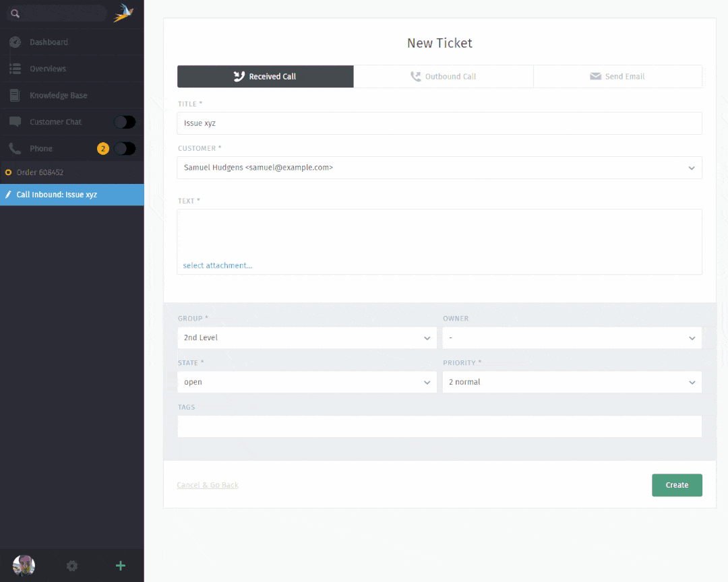Open the Priority dropdown showing 2 normal

click(572, 383)
